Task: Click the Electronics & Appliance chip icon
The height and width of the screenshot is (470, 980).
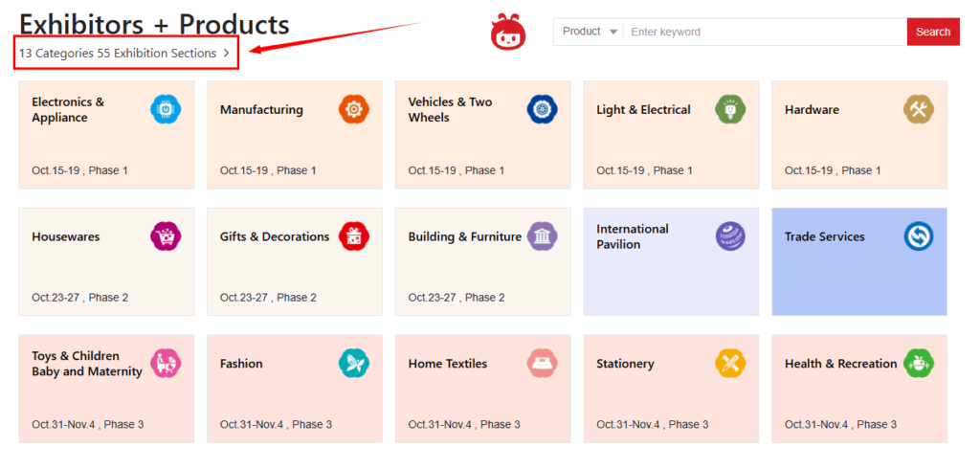Action: tap(167, 109)
